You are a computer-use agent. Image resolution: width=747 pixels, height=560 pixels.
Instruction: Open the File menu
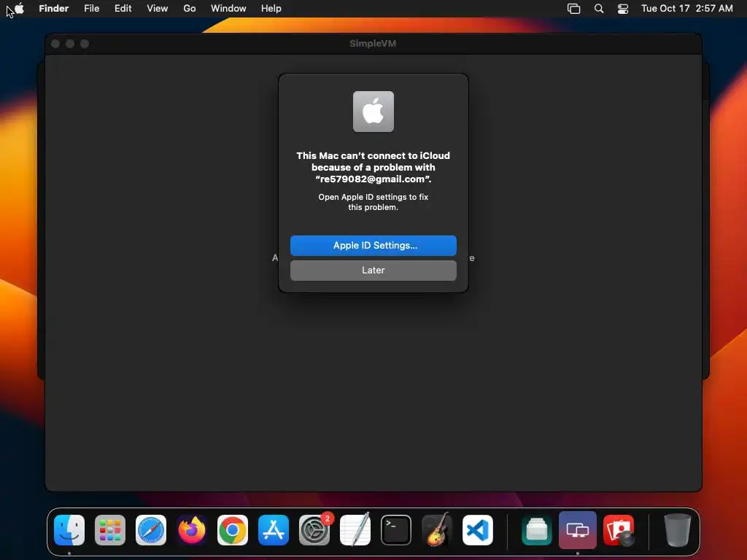point(91,8)
